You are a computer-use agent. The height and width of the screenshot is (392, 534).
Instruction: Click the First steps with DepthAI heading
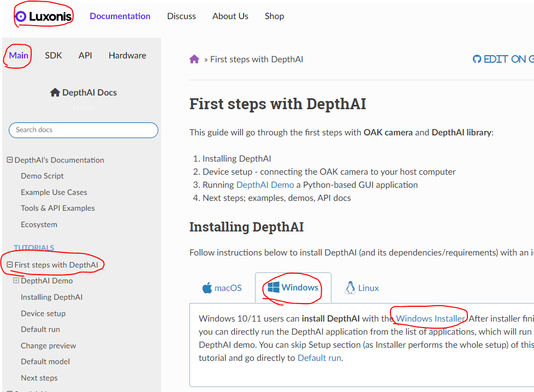277,104
